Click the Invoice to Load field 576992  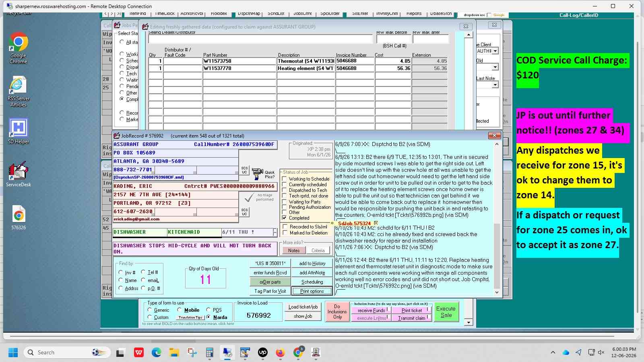point(259,315)
